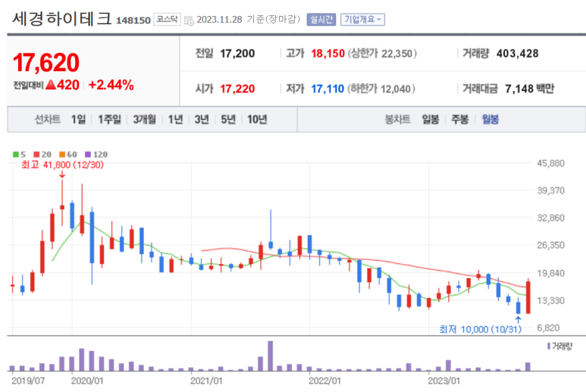
Task: Click the tallest volume bar in mid-2021
Action: tap(270, 356)
